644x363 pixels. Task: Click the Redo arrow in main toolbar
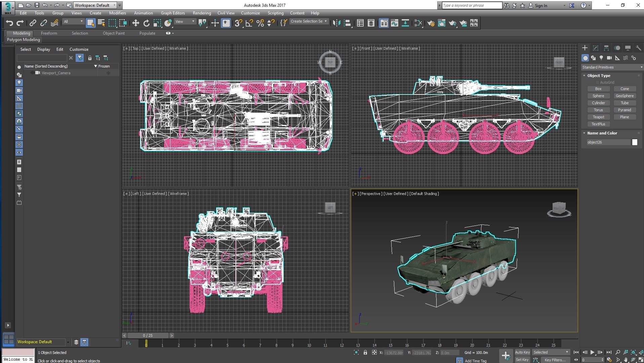(20, 23)
